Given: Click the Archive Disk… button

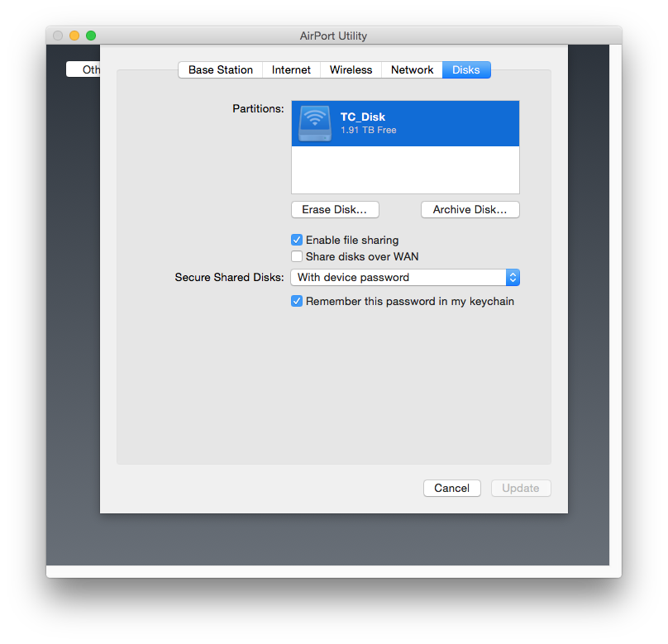Looking at the screenshot, I should [470, 209].
